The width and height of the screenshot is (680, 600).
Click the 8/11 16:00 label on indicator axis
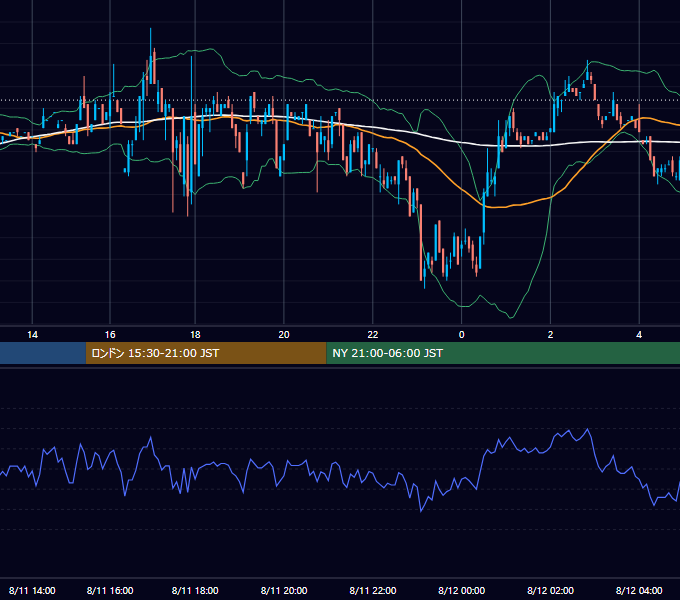110,590
